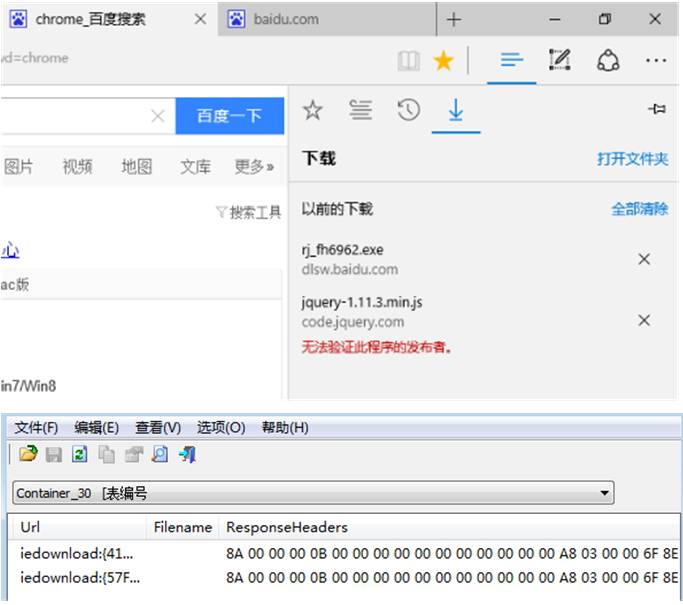Open the Web Note pen icon

pyautogui.click(x=560, y=60)
